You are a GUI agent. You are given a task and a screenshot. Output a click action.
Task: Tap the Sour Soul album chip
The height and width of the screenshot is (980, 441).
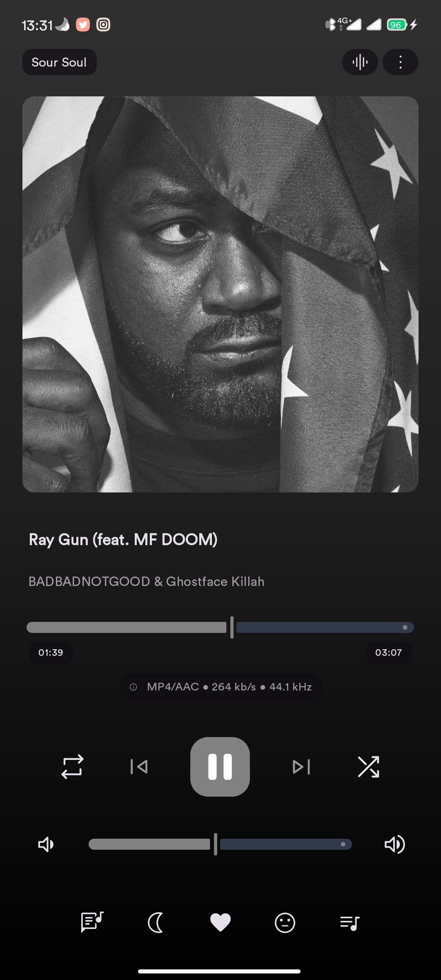click(x=59, y=62)
